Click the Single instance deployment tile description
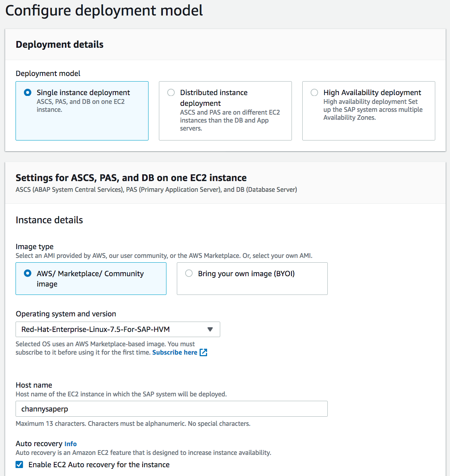The image size is (450, 476). pyautogui.click(x=80, y=105)
